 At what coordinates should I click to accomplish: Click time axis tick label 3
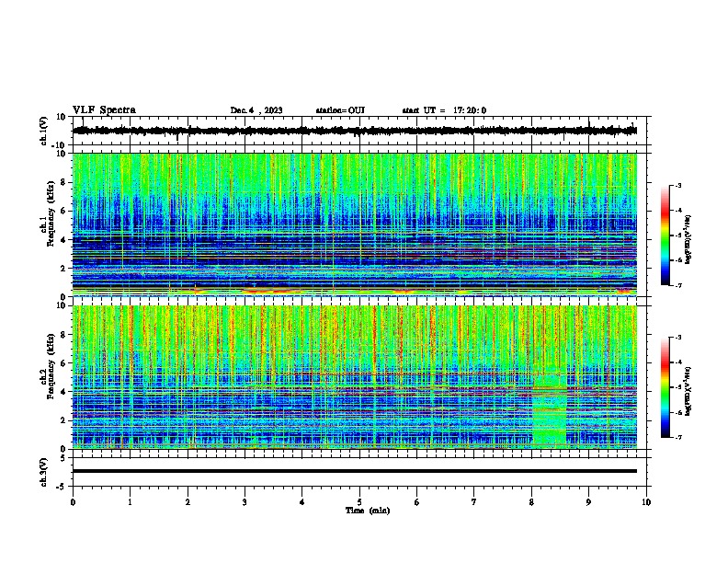coord(245,502)
